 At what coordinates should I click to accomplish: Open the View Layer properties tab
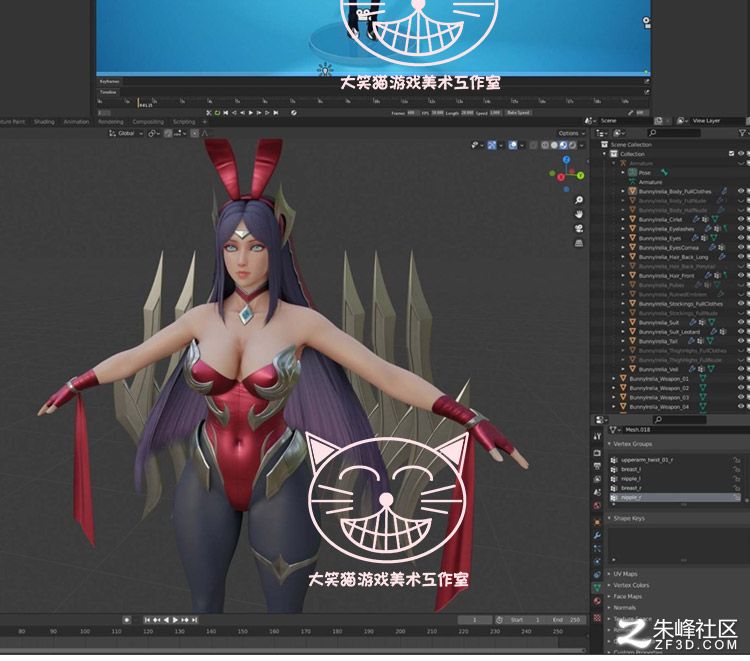coord(597,479)
